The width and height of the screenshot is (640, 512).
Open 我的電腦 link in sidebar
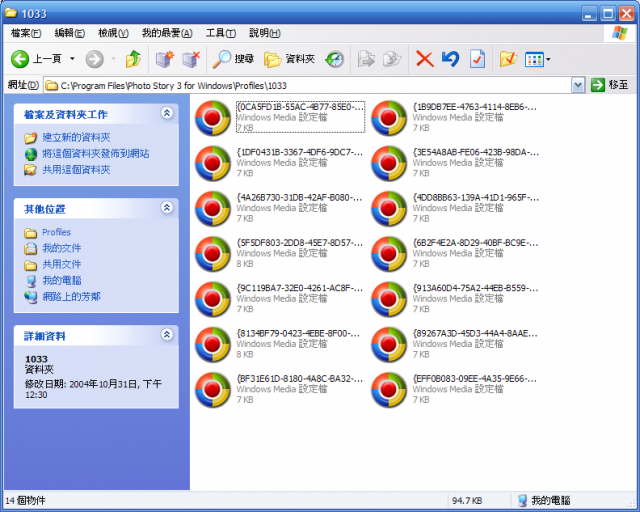(x=62, y=280)
